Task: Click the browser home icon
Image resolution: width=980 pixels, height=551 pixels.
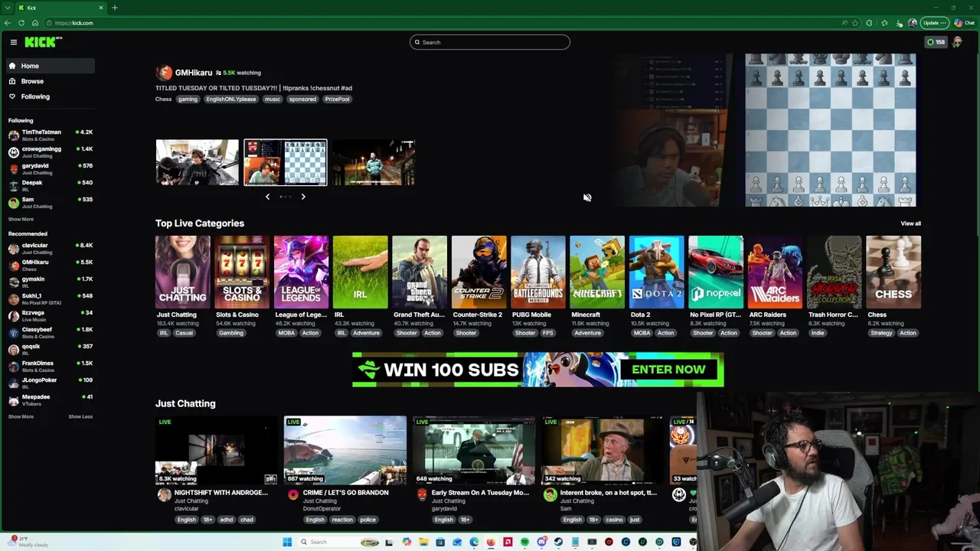Action: [34, 23]
